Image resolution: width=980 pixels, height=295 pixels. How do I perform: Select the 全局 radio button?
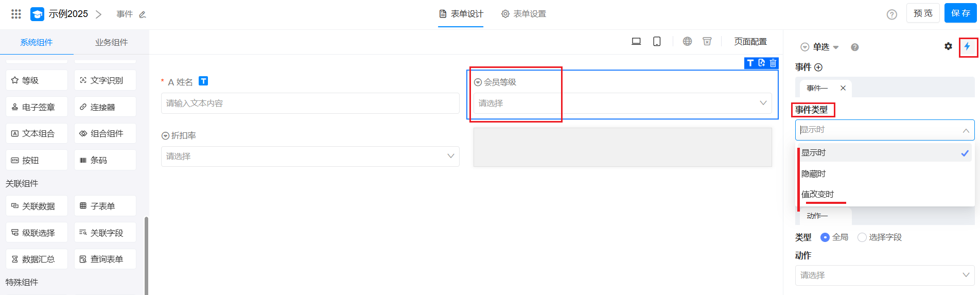[825, 237]
